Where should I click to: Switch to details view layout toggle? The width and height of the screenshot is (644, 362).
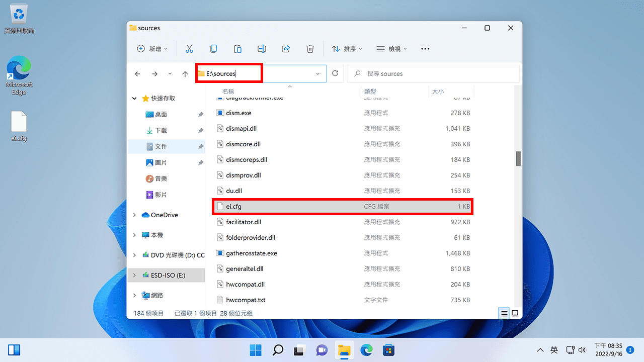coord(504,313)
